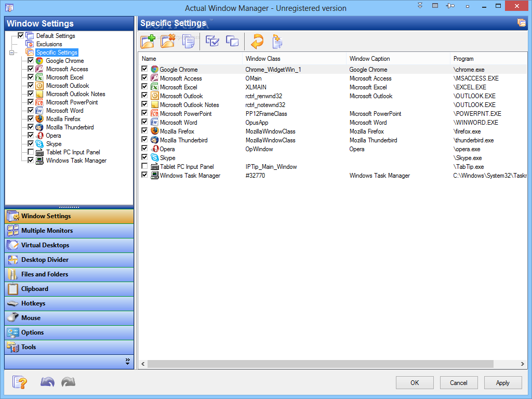This screenshot has height=399, width=532.
Task: Click the orange refresh arrow toolbar icon
Action: [x=257, y=42]
